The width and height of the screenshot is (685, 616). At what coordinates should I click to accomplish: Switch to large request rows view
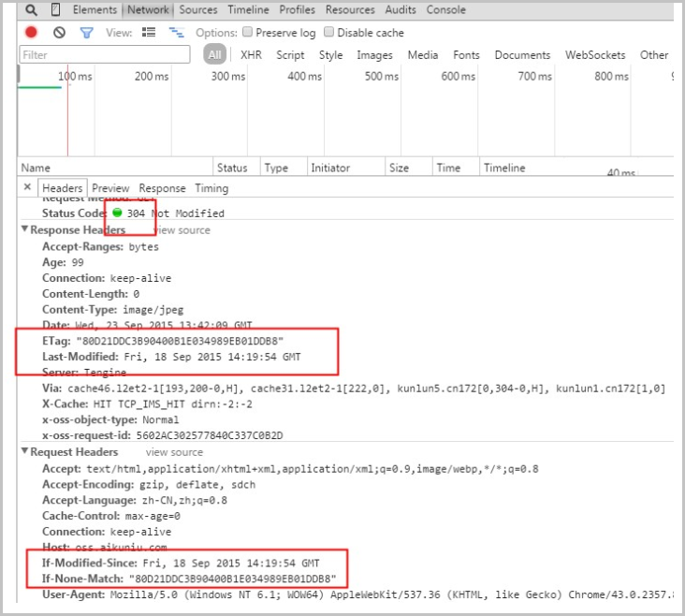(x=149, y=33)
